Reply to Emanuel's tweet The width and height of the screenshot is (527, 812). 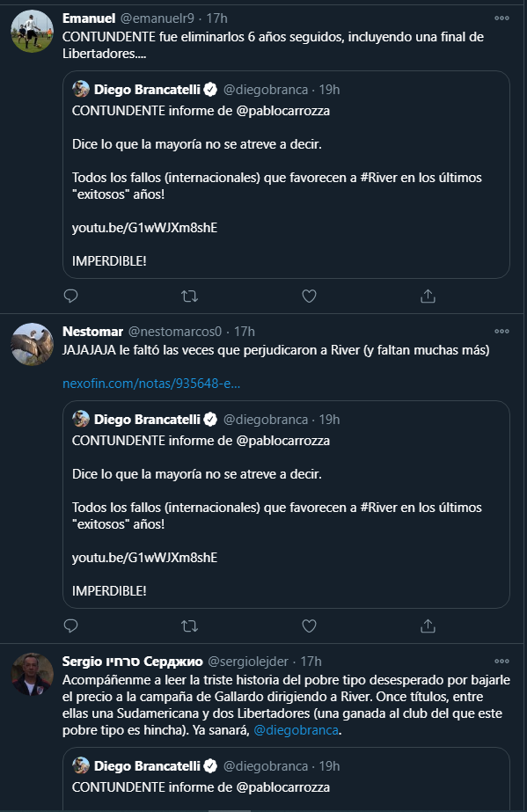pyautogui.click(x=70, y=296)
